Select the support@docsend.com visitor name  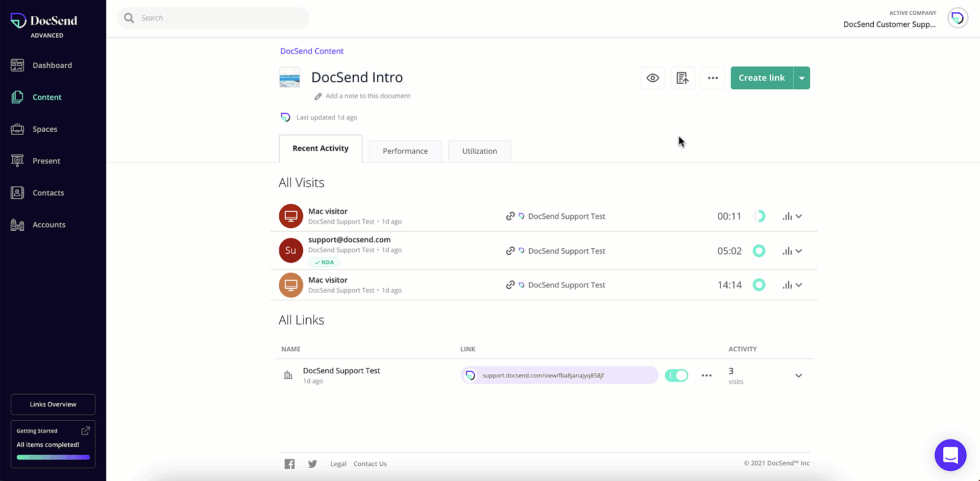click(x=349, y=239)
